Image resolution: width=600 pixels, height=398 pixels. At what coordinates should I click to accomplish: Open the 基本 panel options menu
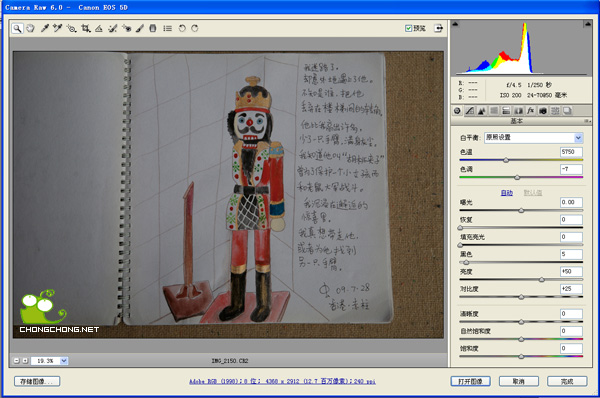coord(587,121)
